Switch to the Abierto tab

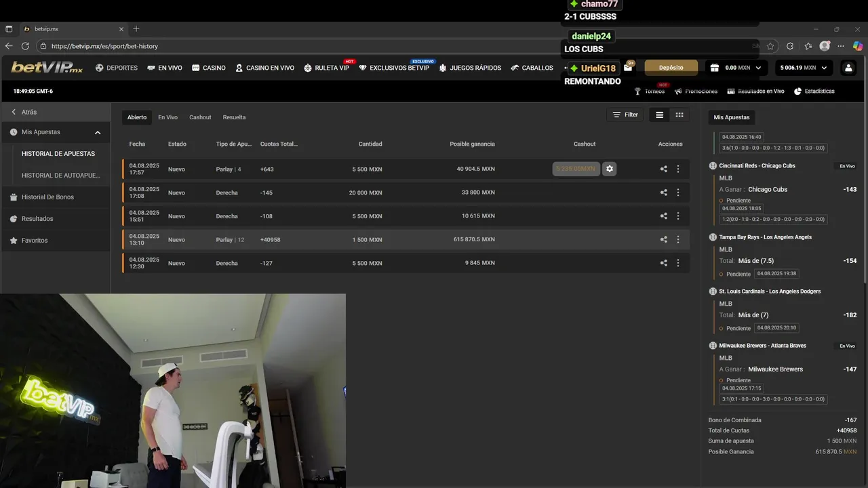coord(137,117)
